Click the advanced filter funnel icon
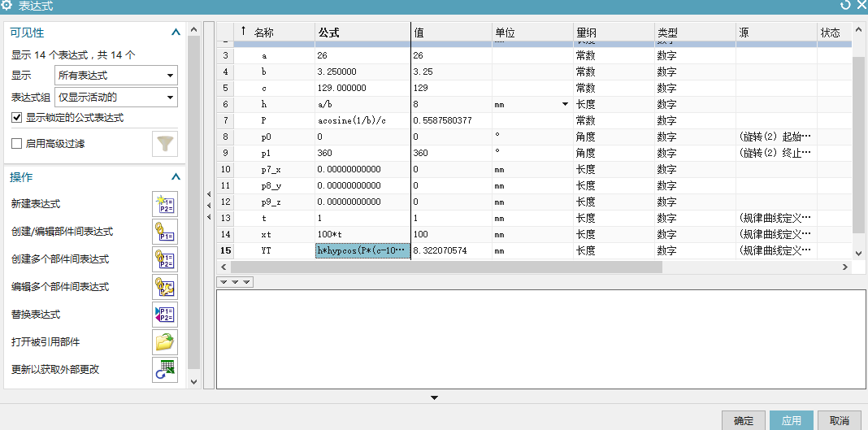Viewport: 868px width, 430px height. (165, 144)
